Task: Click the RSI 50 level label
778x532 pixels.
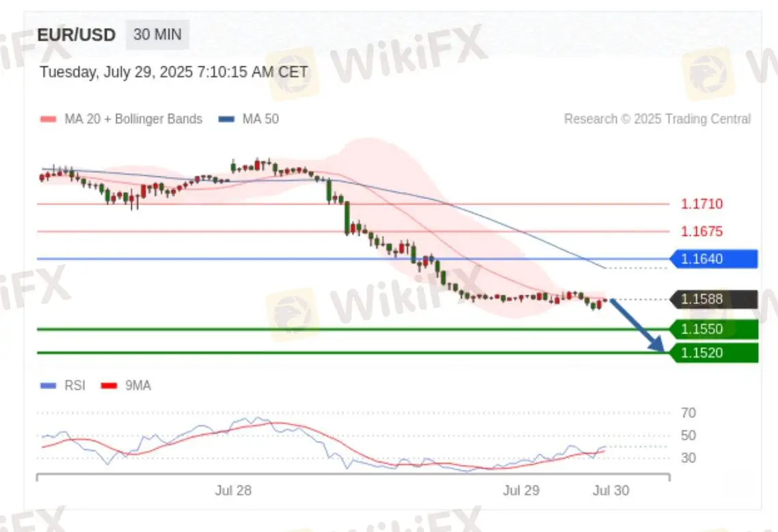Action: [688, 436]
